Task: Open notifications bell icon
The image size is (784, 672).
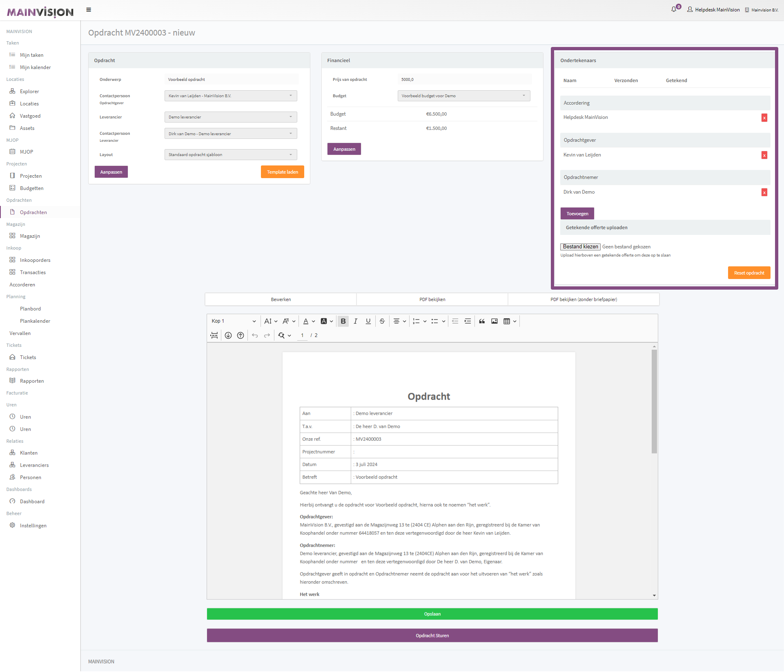Action: pyautogui.click(x=674, y=9)
